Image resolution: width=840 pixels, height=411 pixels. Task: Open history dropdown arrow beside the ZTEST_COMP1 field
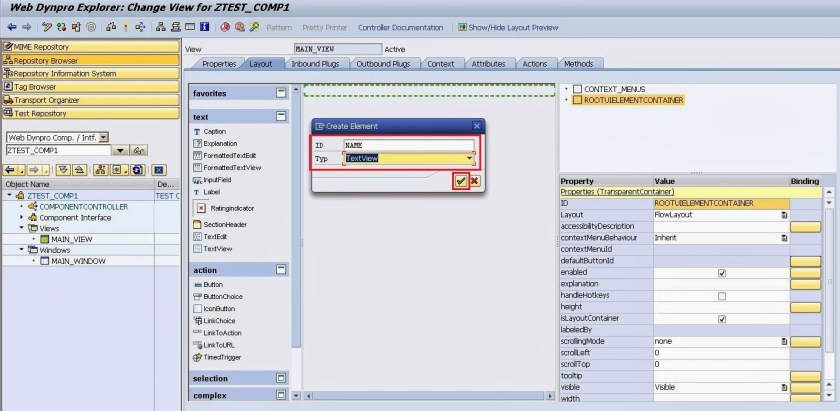click(x=121, y=151)
